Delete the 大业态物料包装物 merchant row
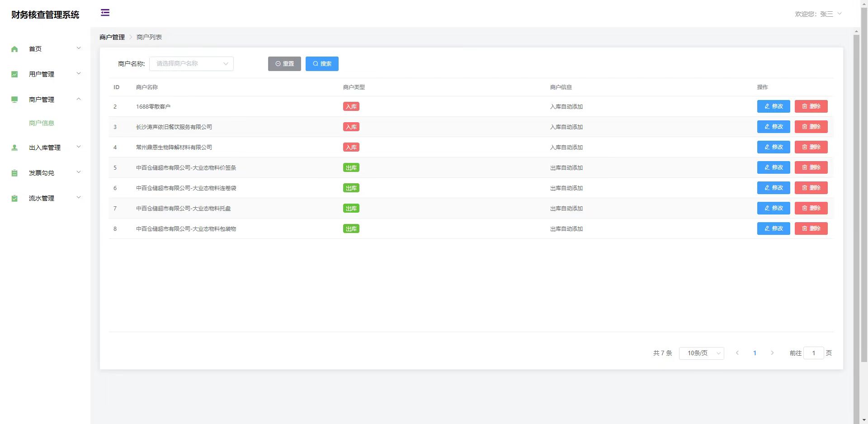The width and height of the screenshot is (868, 424). click(811, 229)
